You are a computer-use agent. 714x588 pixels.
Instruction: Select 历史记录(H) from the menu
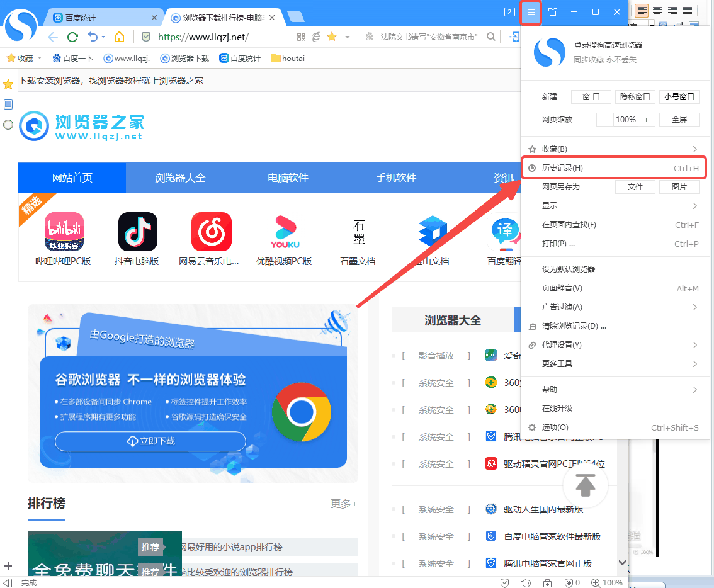(562, 168)
